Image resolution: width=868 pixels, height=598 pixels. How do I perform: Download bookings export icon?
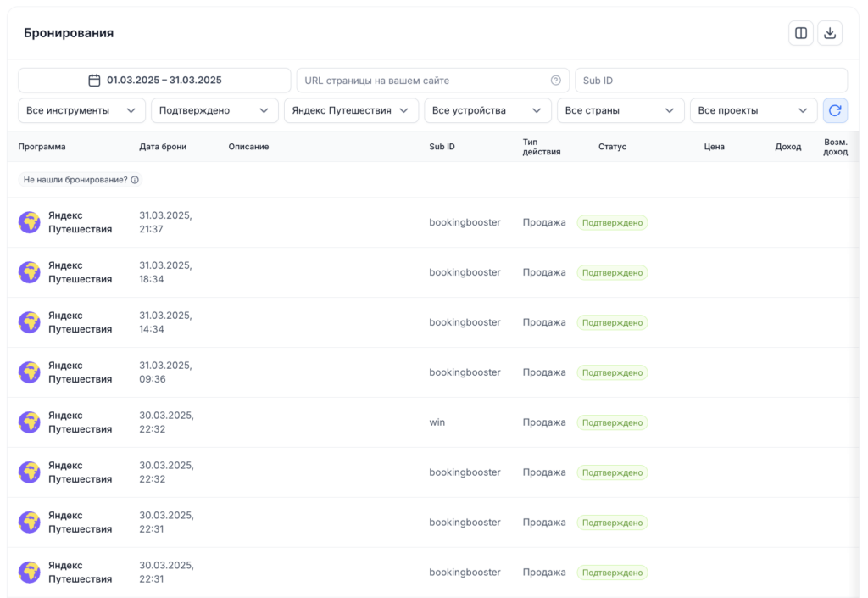pyautogui.click(x=830, y=33)
